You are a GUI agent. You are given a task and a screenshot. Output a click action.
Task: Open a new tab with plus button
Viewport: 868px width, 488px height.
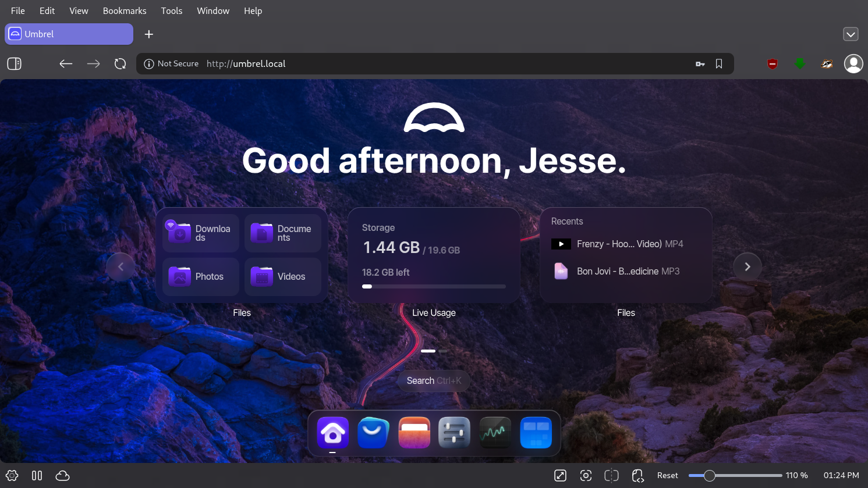[x=149, y=34]
